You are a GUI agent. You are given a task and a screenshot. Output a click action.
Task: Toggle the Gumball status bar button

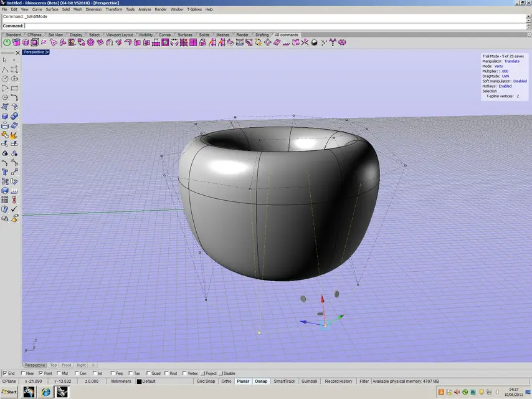309,382
